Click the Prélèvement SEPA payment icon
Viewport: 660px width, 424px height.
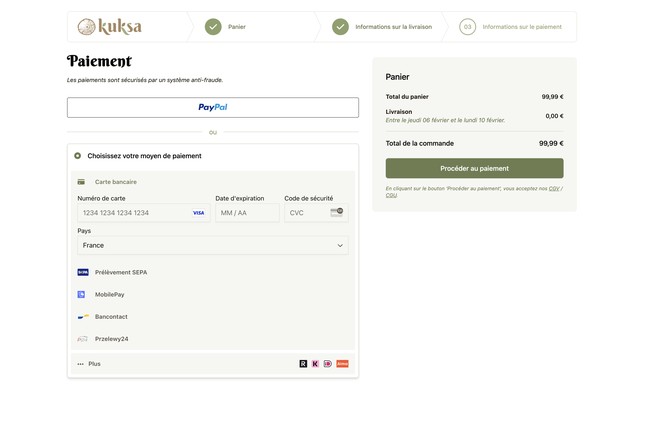[82, 272]
